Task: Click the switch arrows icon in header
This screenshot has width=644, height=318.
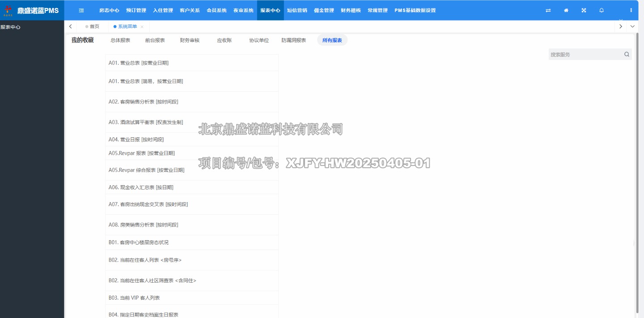Action: click(x=548, y=10)
